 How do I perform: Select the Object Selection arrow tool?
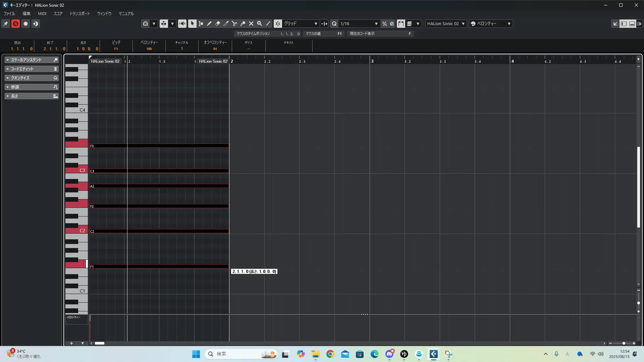click(192, 23)
